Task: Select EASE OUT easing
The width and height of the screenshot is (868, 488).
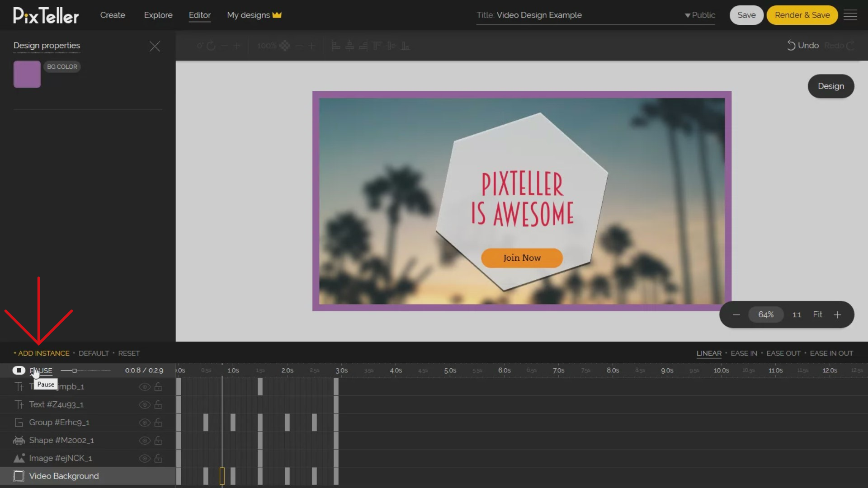Action: click(783, 353)
